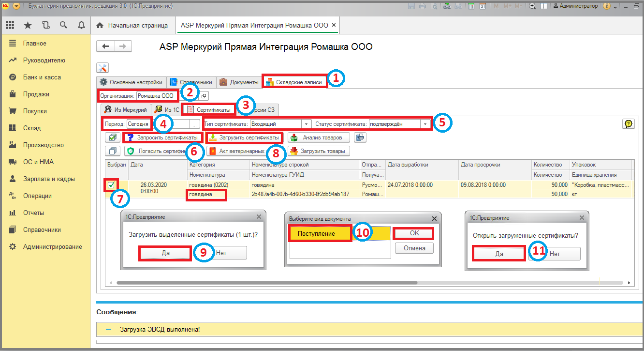
Task: Click Отмена in Выберите вид документа dialog
Action: point(414,248)
